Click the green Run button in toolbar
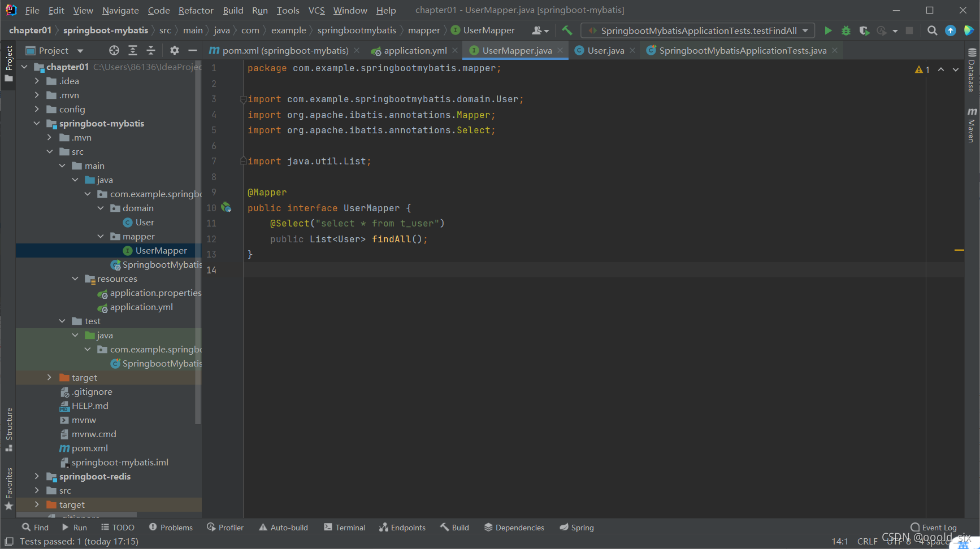Image resolution: width=980 pixels, height=549 pixels. 828,30
